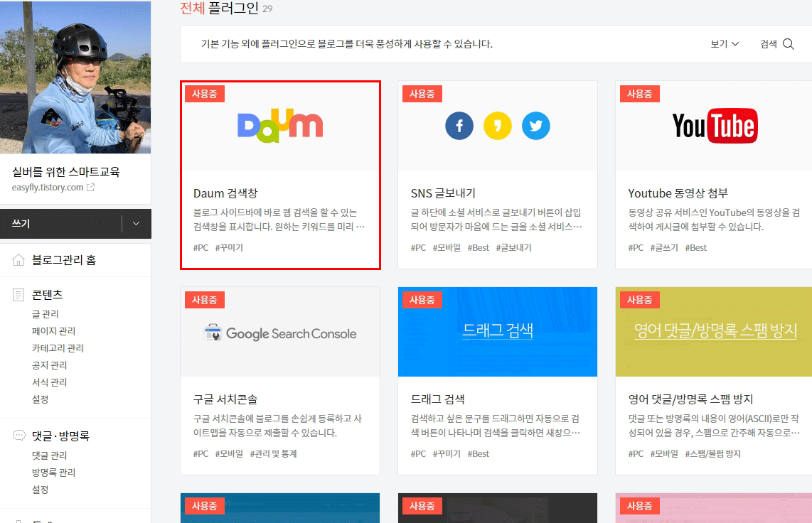Click the 댓글·방명록 speech bubble icon
The image size is (812, 523).
pyautogui.click(x=18, y=436)
